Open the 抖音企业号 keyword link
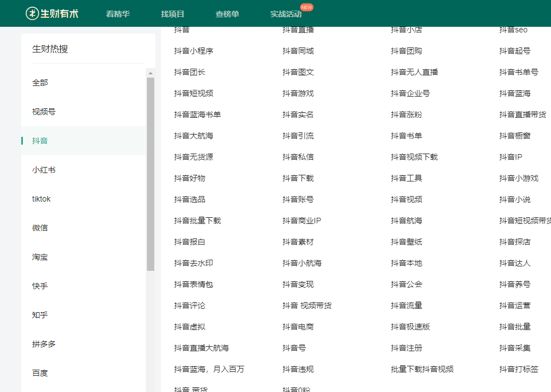Viewport: 551px width, 392px height. [x=410, y=93]
